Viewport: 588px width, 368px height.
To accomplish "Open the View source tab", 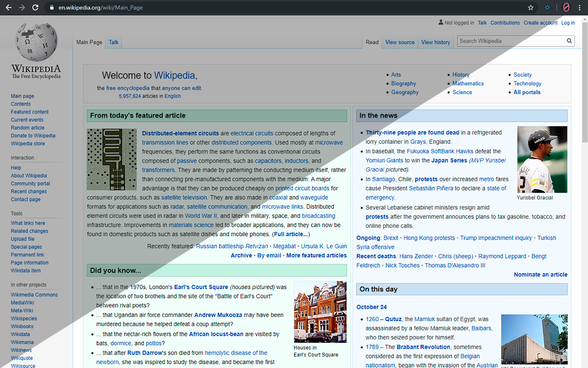I will click(400, 42).
